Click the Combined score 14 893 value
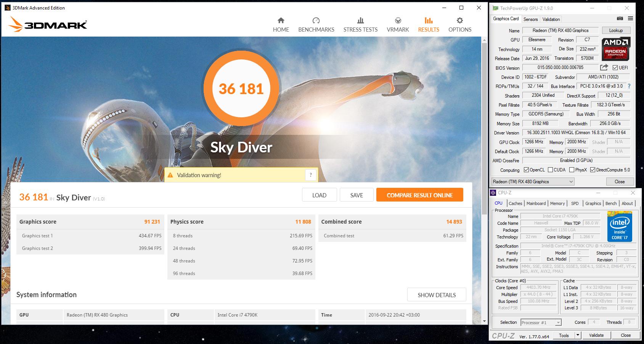Image resolution: width=644 pixels, height=344 pixels. click(x=454, y=222)
